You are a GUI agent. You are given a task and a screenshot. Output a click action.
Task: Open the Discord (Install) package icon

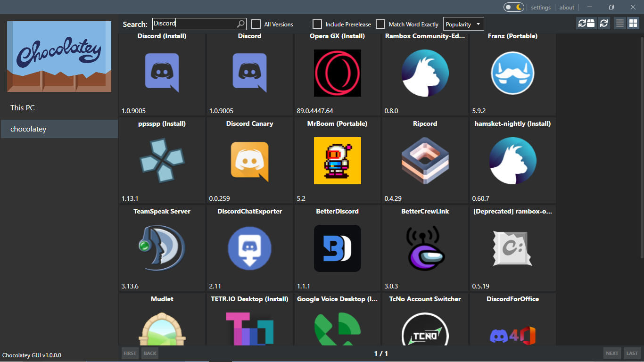click(162, 73)
